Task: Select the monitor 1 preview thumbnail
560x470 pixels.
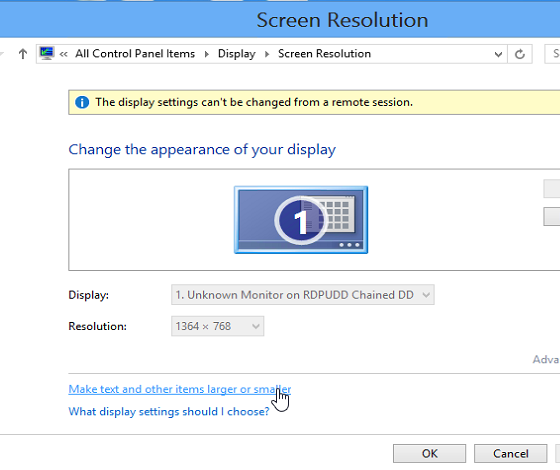Action: point(301,220)
